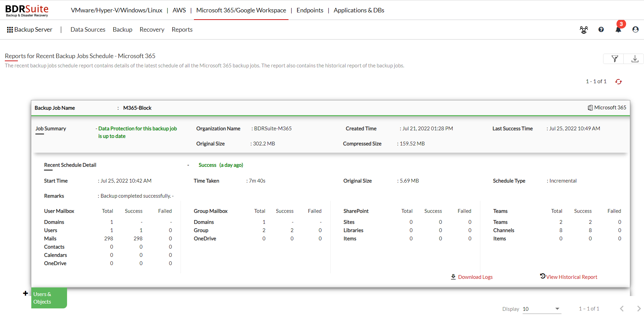Open notifications bell with 3 alerts
The width and height of the screenshot is (644, 317).
click(x=619, y=29)
